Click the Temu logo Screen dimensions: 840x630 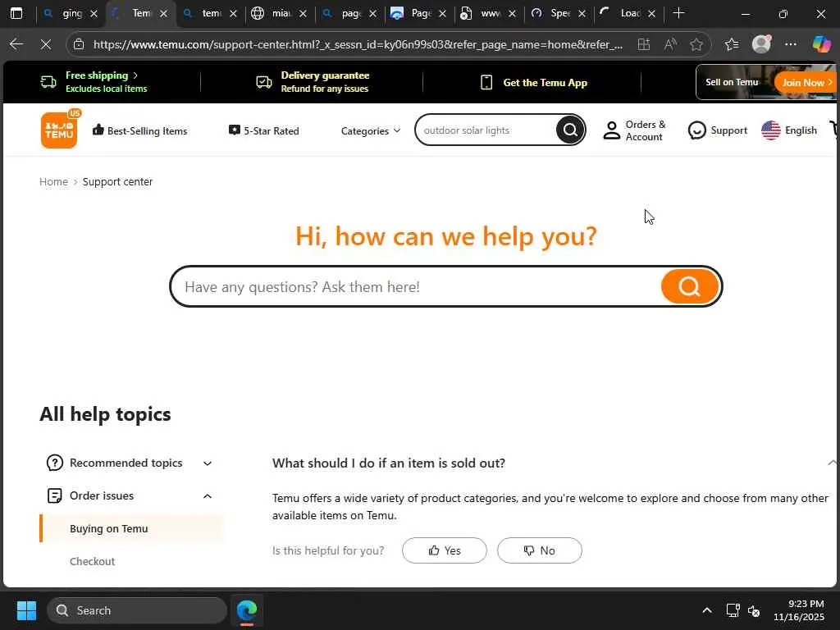59,130
